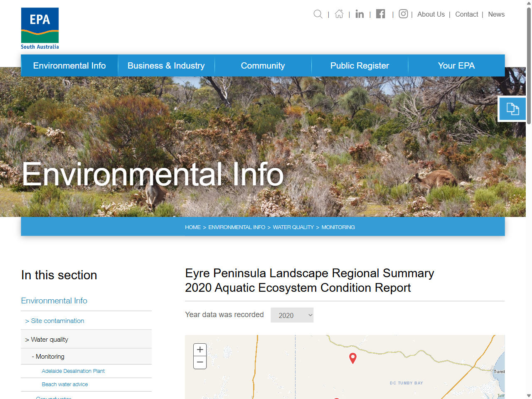This screenshot has height=399, width=532.
Task: Click the zoom in plus button on the map
Action: pyautogui.click(x=200, y=350)
